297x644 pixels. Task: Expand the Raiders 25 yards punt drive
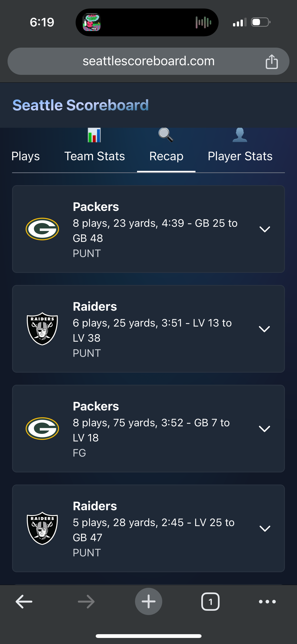[x=148, y=329]
